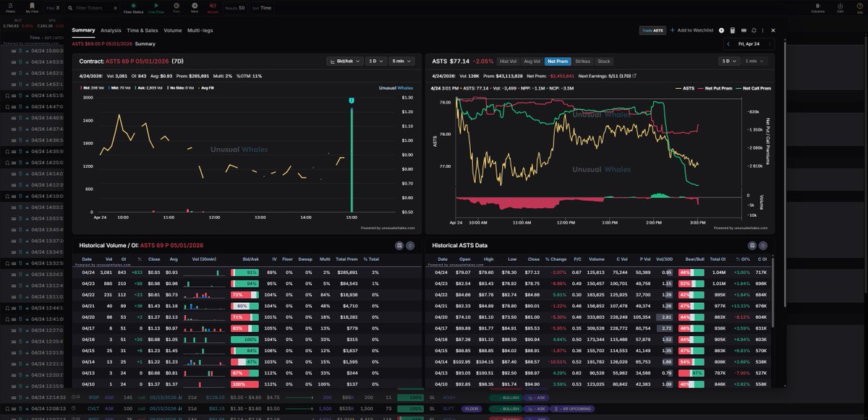Open the ASTS chart 1 D range dropdown

coord(729,61)
